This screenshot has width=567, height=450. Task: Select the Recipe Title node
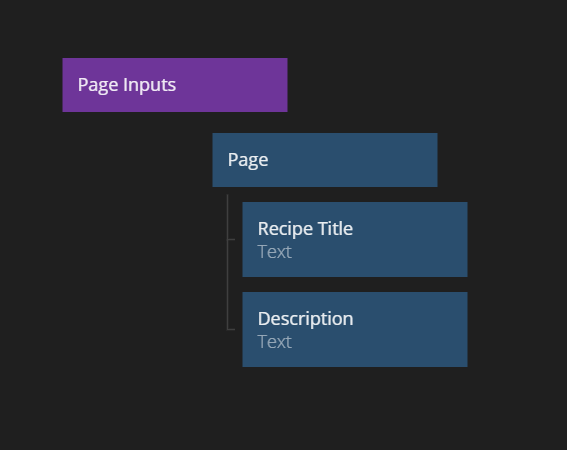355,239
